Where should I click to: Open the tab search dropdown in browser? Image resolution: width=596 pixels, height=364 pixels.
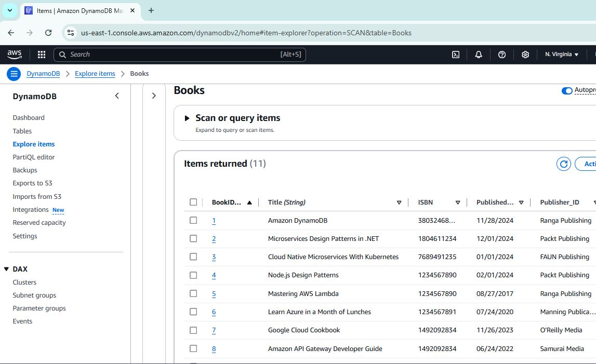coord(10,10)
